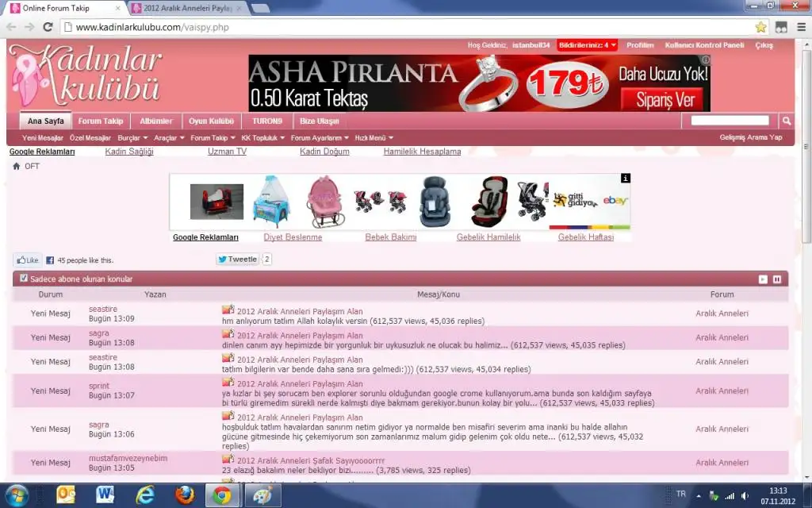Toggle the Sadece abone olunan konular checkbox

tap(24, 279)
